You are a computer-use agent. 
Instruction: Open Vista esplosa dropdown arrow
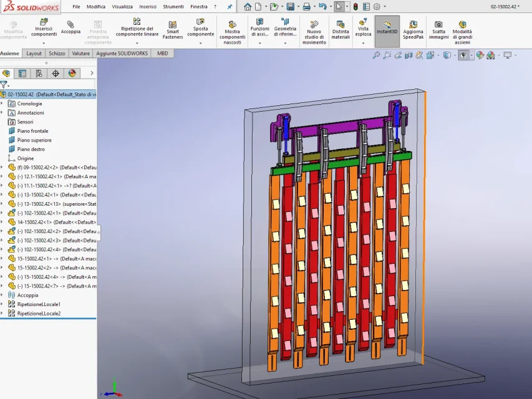click(363, 43)
